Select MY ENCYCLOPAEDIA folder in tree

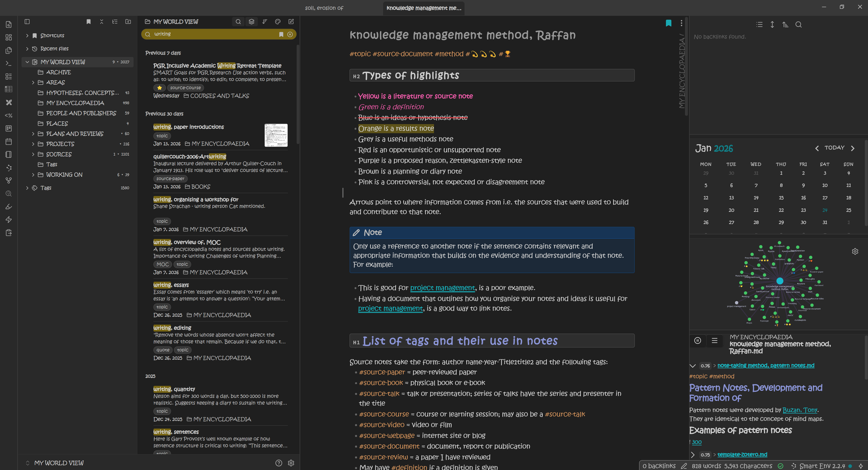pyautogui.click(x=75, y=103)
